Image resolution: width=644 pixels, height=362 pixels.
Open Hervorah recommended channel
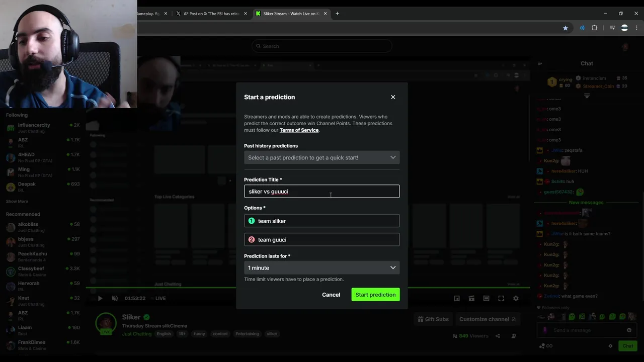43,286
